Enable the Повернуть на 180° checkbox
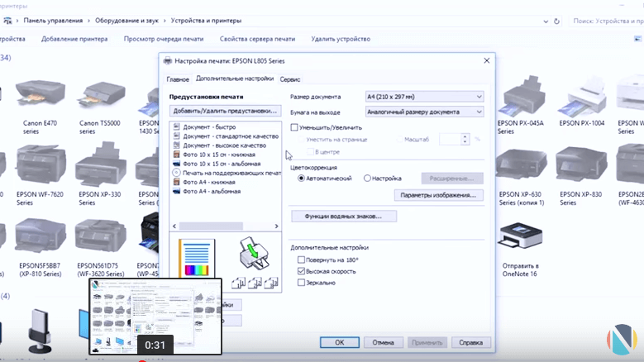 [301, 260]
